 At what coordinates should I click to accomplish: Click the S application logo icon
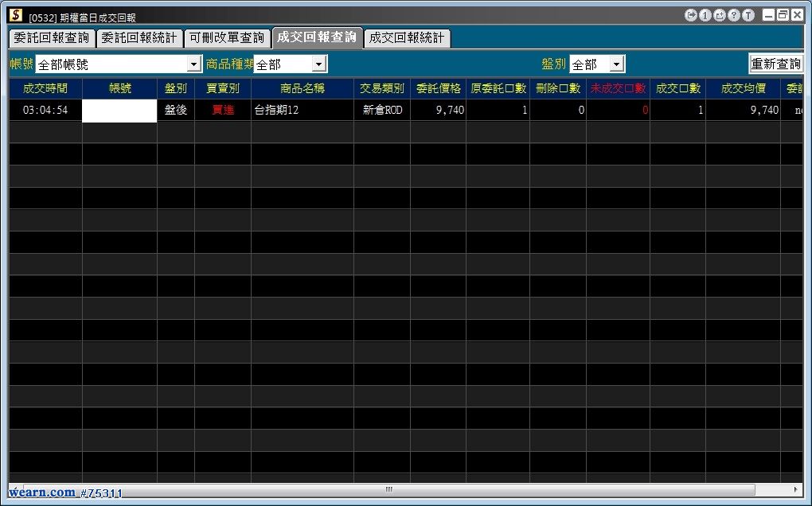(x=16, y=15)
